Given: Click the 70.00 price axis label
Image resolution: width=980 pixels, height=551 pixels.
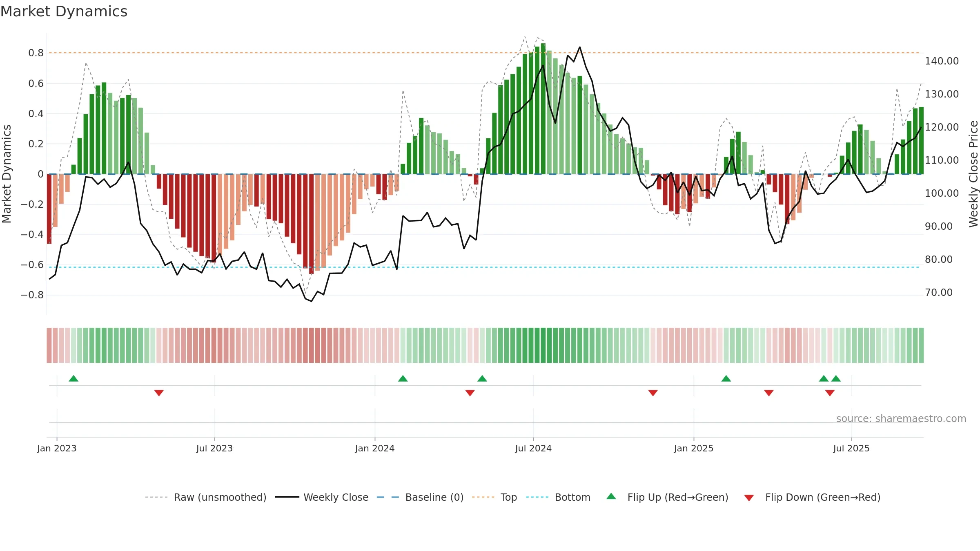Looking at the screenshot, I should [939, 293].
